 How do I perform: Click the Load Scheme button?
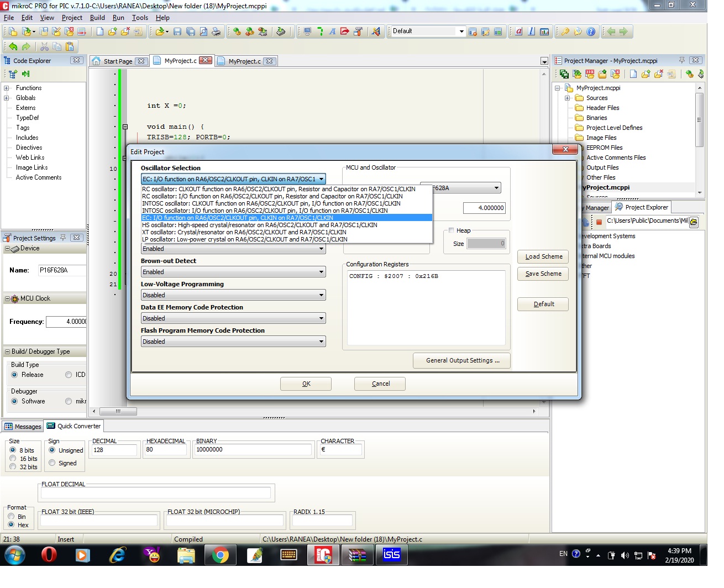pyautogui.click(x=543, y=256)
